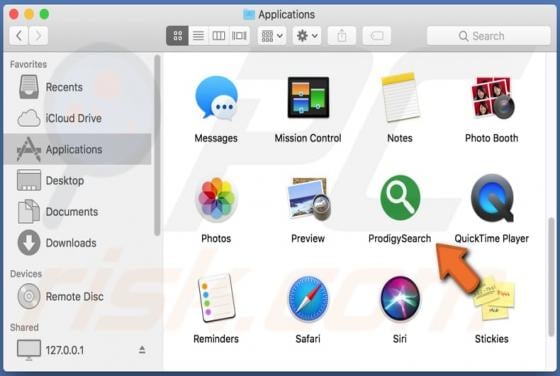
Task: Open the Messages app icon
Action: pyautogui.click(x=216, y=98)
